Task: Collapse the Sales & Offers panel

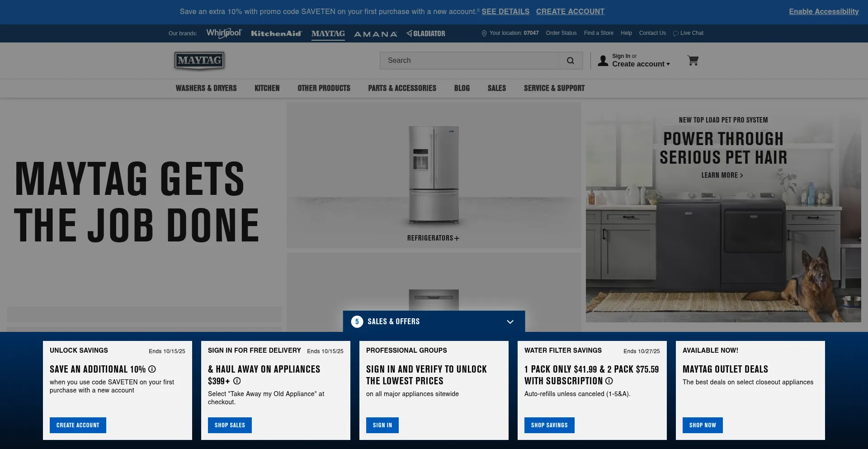Action: (x=510, y=322)
